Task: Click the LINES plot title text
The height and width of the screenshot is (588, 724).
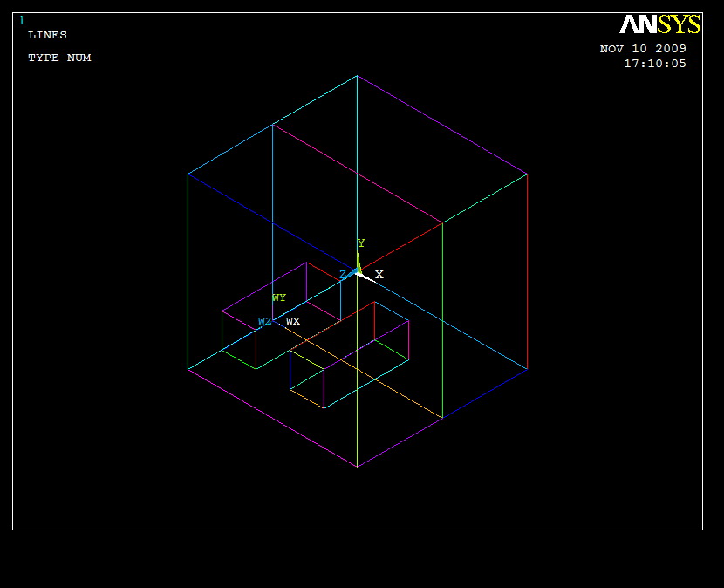Action: pos(47,35)
